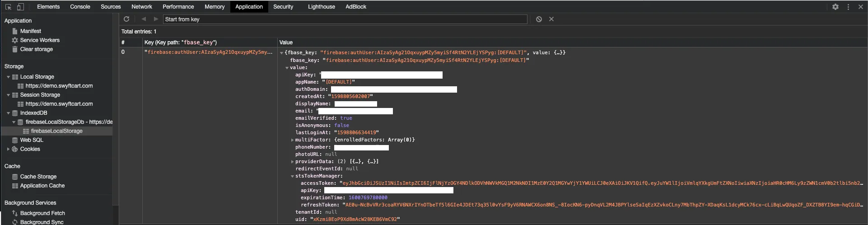This screenshot has height=225, width=868.
Task: Go to next page of entries
Action: pos(156,19)
